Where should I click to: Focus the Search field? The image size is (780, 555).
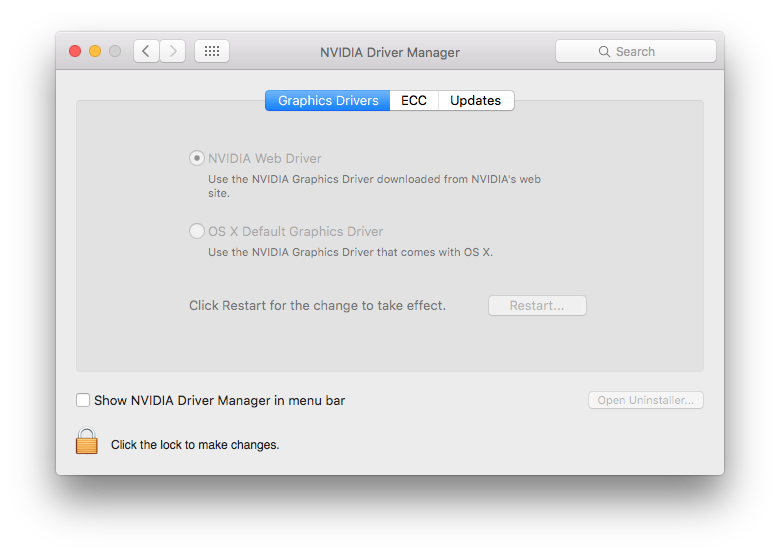pyautogui.click(x=636, y=51)
